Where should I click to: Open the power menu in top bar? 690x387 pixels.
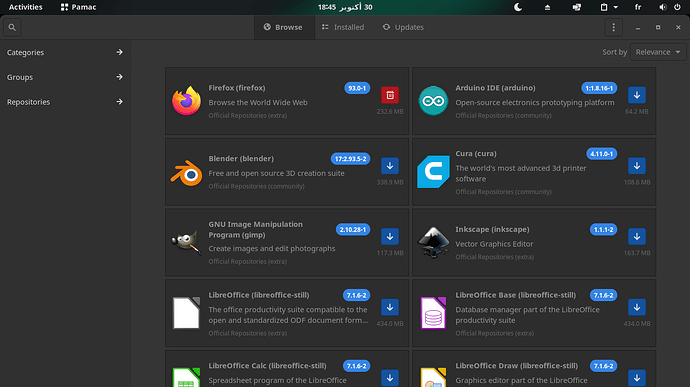(677, 7)
